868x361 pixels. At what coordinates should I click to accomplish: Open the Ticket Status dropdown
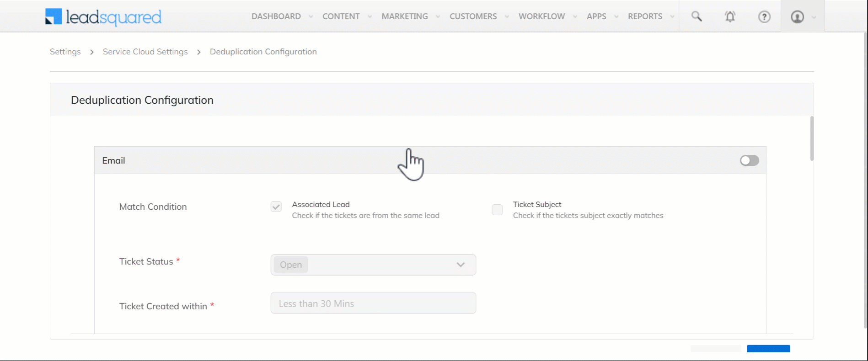coord(373,265)
